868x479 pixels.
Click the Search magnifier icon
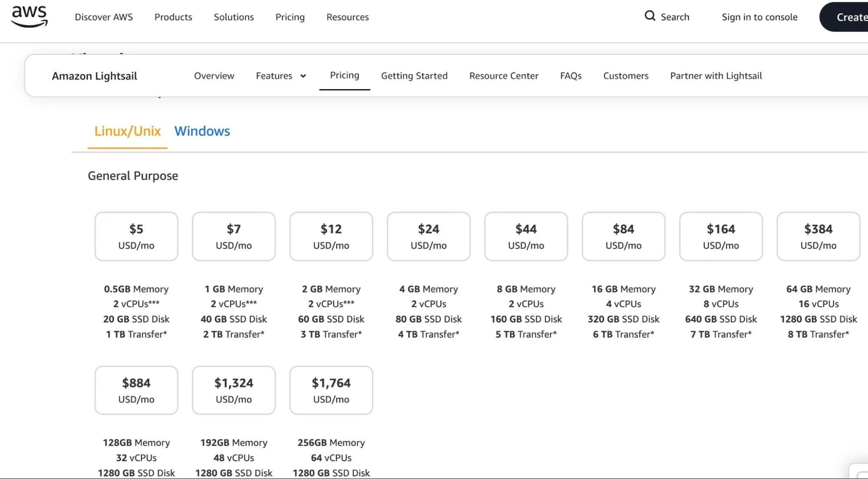click(x=650, y=16)
